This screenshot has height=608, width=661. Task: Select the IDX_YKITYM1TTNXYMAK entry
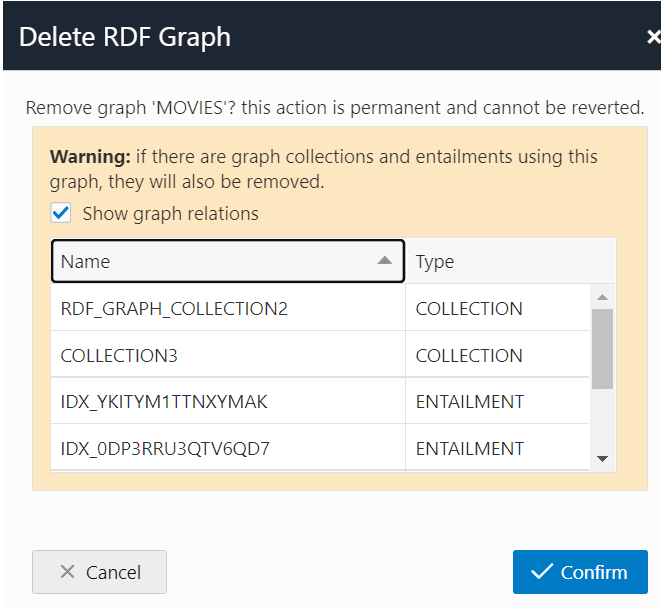164,402
